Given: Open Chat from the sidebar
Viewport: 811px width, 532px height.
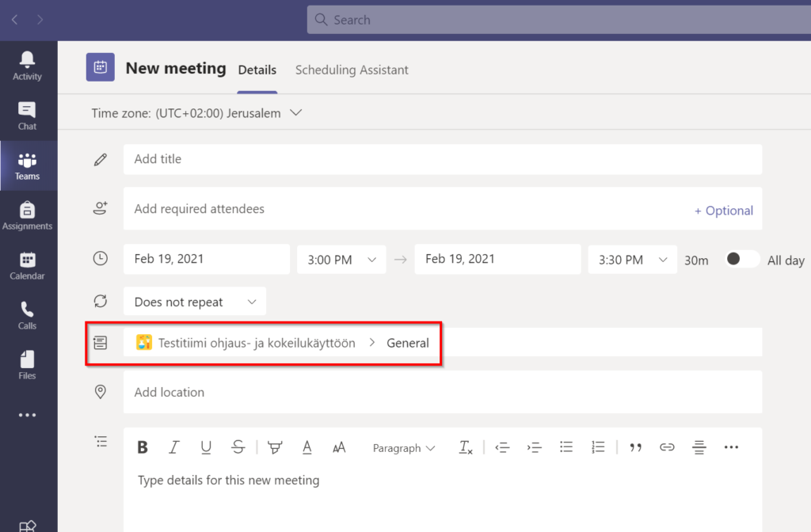Looking at the screenshot, I should point(27,116).
